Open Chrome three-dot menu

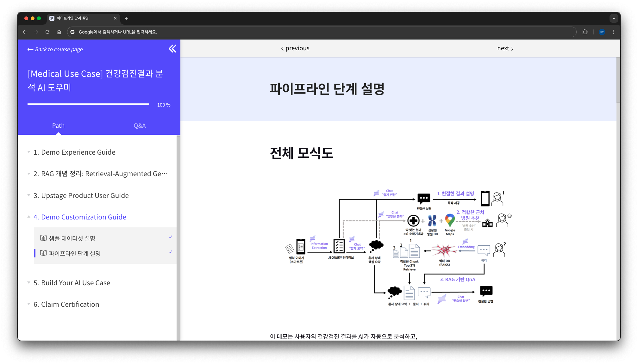pyautogui.click(x=613, y=32)
